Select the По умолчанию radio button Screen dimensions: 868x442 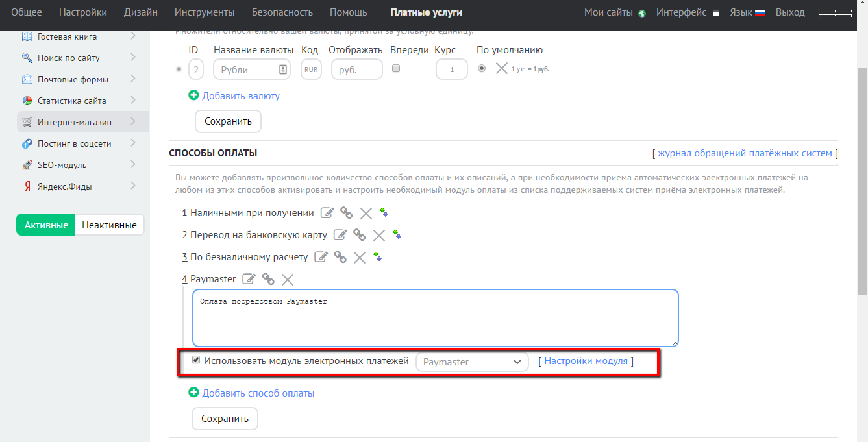[x=481, y=68]
